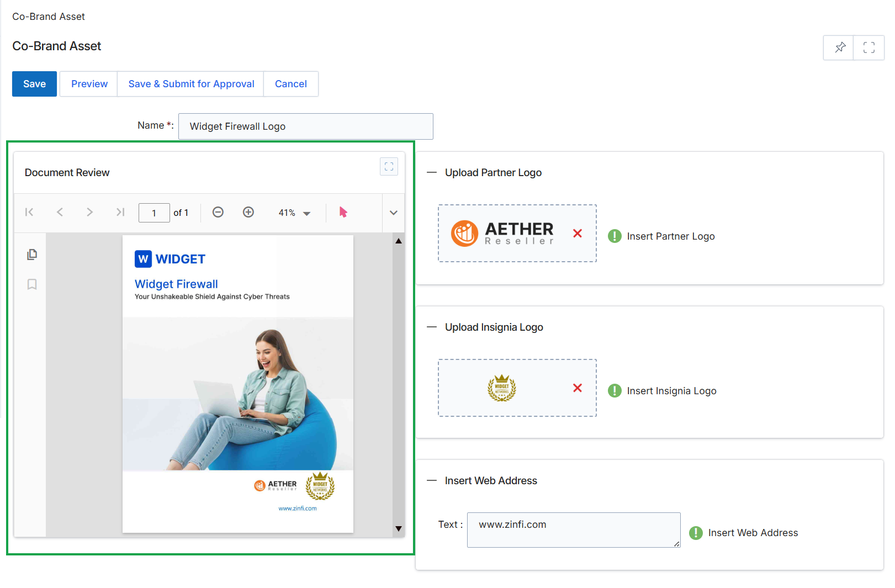Image resolution: width=895 pixels, height=588 pixels.
Task: Click the web address text area
Action: point(574,530)
